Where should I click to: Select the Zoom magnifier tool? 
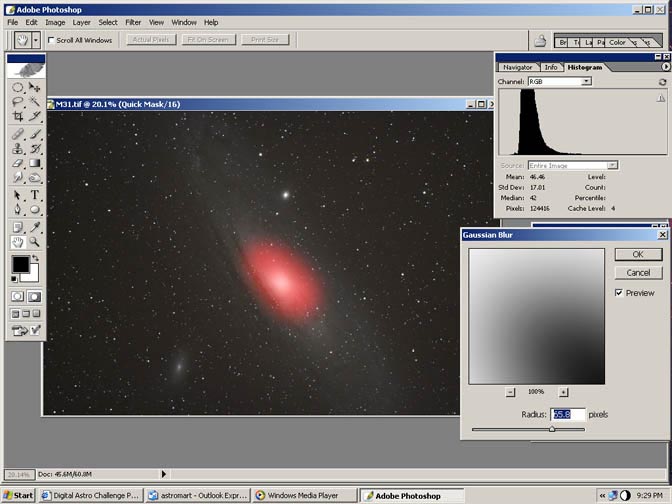35,242
